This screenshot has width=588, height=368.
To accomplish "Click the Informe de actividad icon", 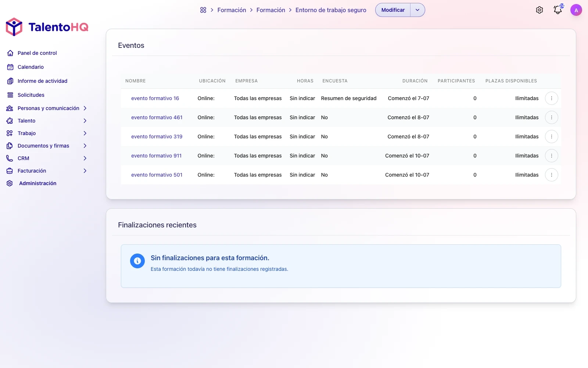I will pos(10,81).
